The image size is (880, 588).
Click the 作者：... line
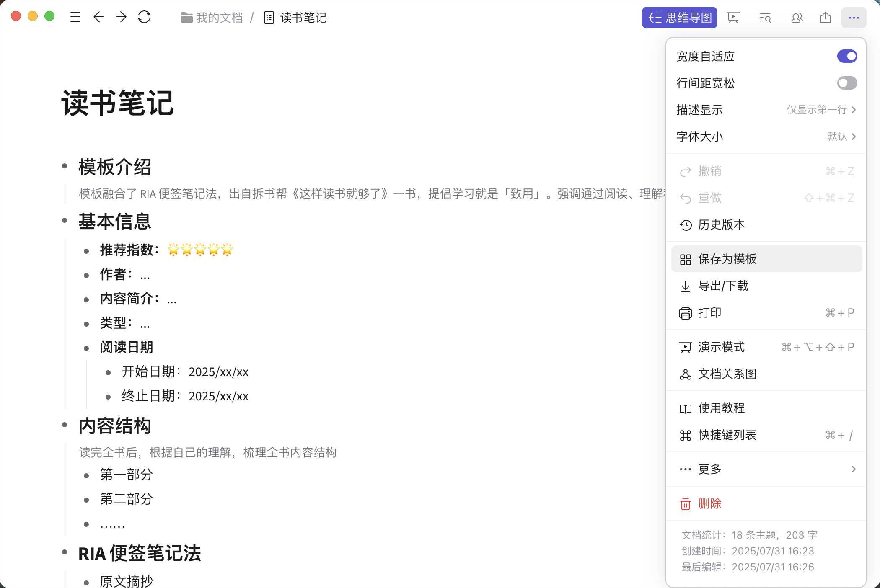coord(125,275)
